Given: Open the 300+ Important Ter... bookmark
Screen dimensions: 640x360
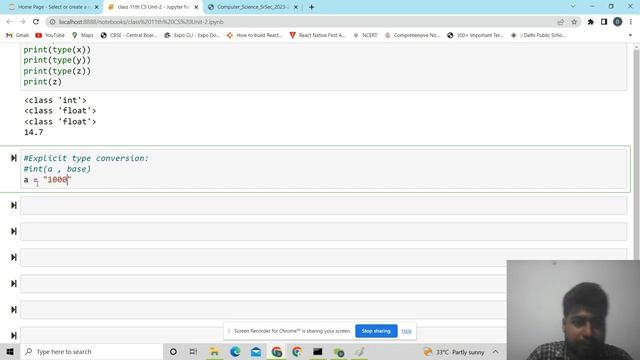Looking at the screenshot, I should (476, 35).
